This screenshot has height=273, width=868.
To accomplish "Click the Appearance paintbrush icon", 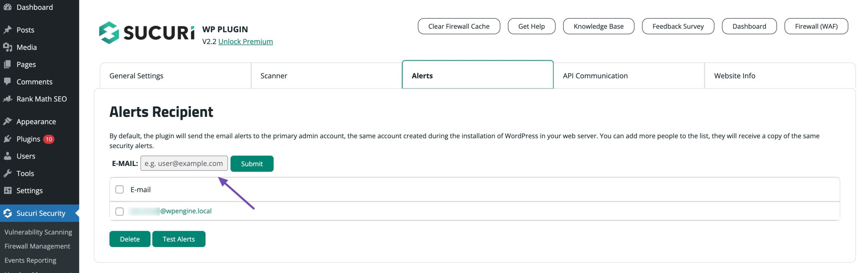I will coord(7,121).
